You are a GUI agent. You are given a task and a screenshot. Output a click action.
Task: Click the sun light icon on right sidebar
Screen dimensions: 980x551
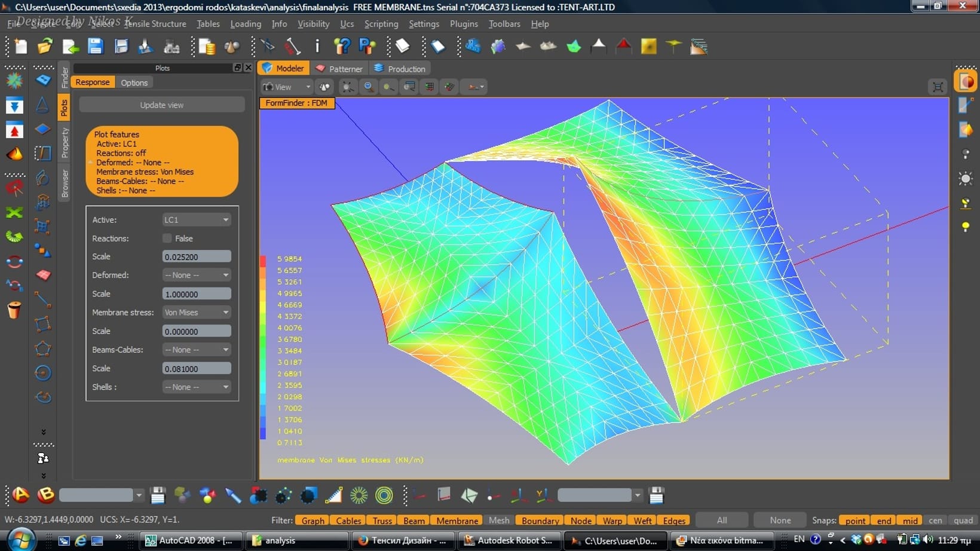coord(965,179)
